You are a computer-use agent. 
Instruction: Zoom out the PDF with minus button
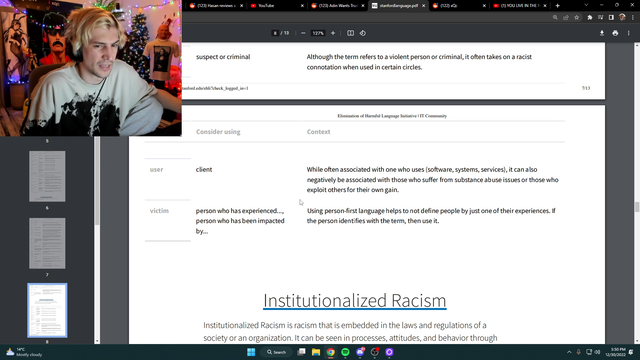coord(303,33)
